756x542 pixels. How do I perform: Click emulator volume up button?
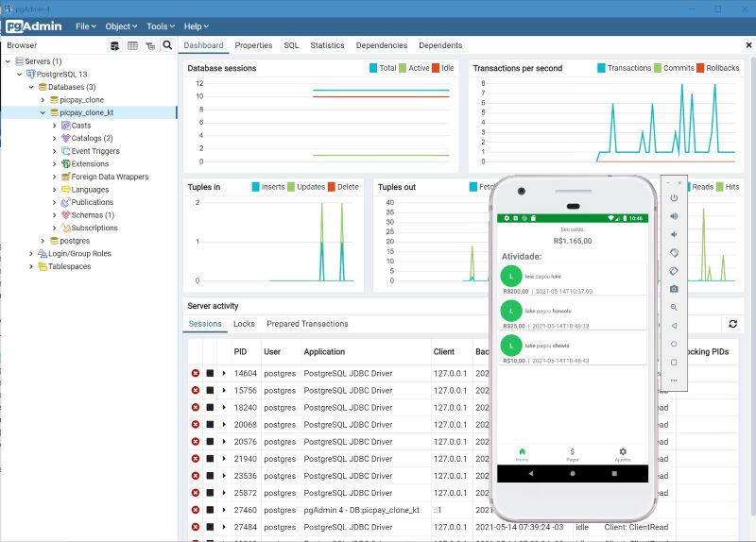674,216
